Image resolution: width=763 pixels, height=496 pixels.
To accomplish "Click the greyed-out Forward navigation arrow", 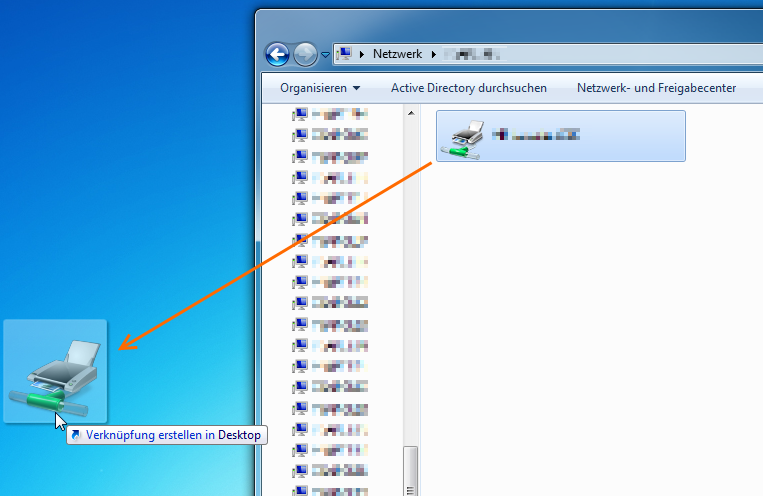I will 305,54.
